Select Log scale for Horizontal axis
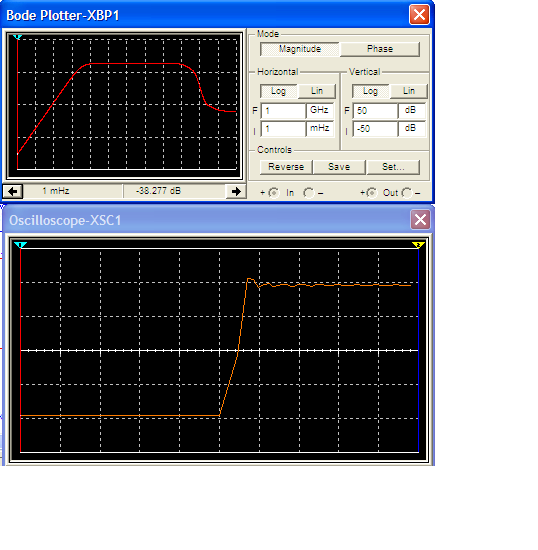 (278, 91)
